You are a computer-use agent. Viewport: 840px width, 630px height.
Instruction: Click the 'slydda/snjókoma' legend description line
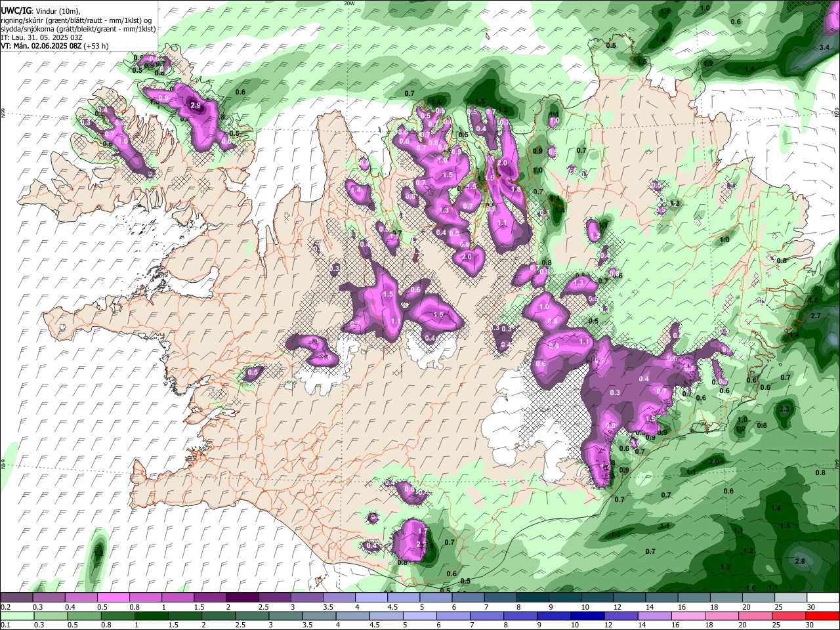[78, 29]
